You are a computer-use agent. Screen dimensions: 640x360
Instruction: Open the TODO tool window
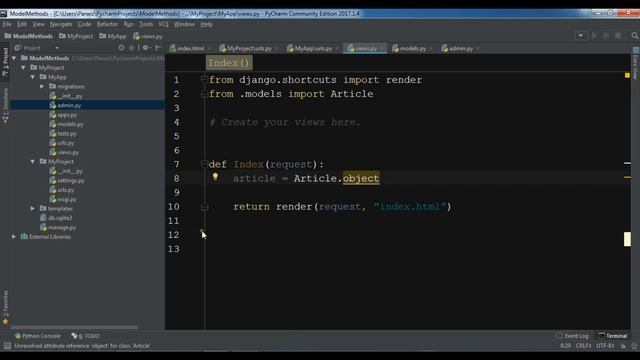pos(85,336)
